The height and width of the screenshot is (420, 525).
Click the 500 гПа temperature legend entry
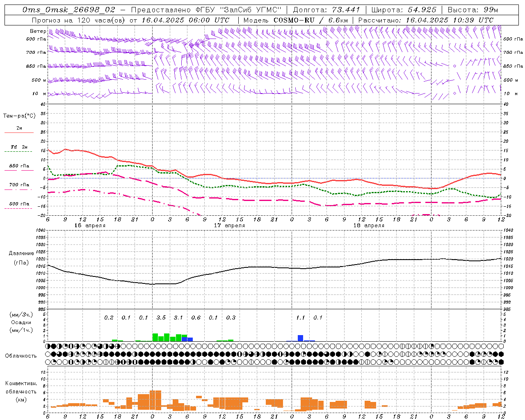19,204
